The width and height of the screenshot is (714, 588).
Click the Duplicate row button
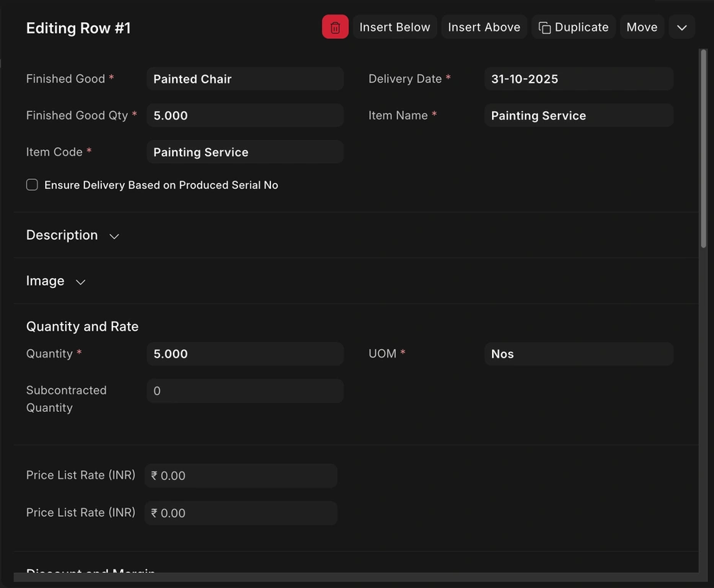click(573, 27)
